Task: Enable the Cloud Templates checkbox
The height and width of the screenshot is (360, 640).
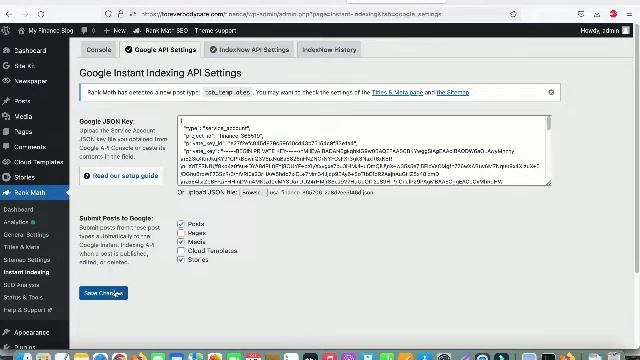Action: 181,251
